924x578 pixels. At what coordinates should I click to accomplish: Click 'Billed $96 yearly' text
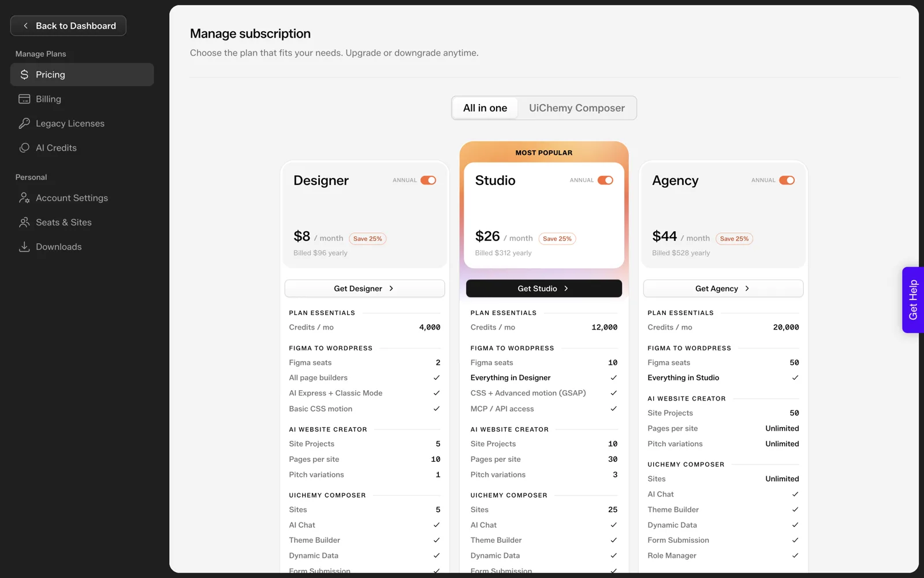click(321, 253)
